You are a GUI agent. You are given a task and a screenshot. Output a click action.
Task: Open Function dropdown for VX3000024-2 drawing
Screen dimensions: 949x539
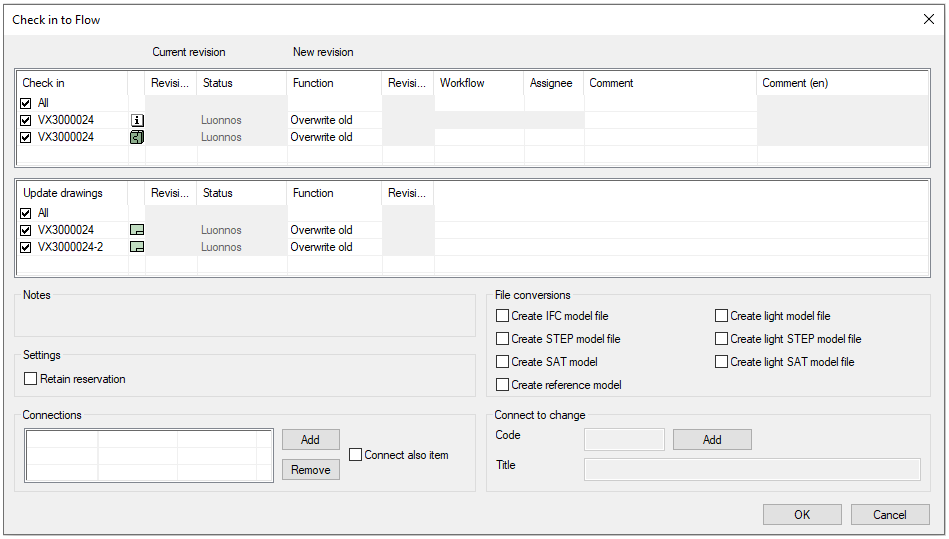(x=334, y=247)
